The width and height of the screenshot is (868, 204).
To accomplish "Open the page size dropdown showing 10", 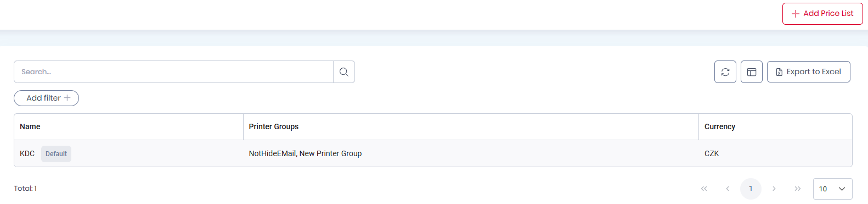I will pos(833,189).
